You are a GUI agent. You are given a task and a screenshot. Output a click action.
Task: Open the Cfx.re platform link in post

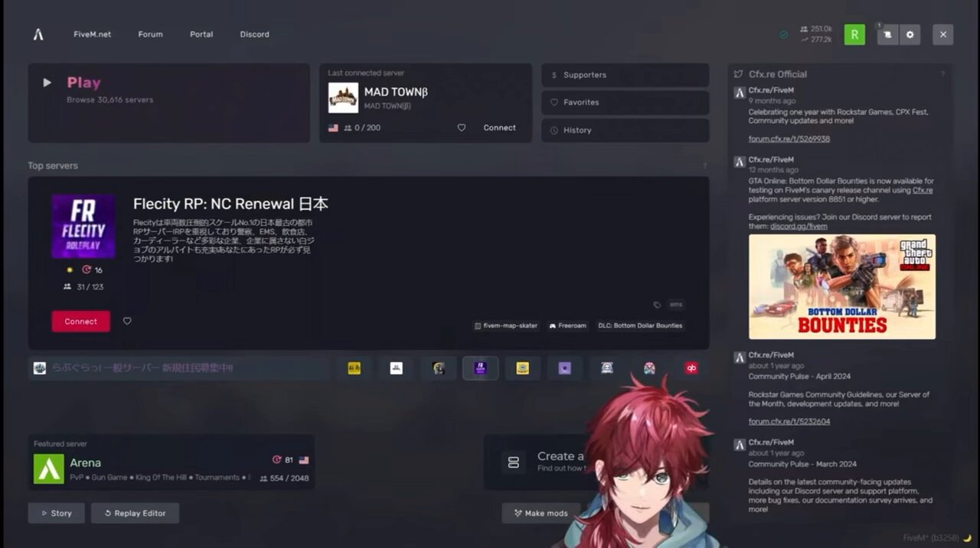[923, 190]
